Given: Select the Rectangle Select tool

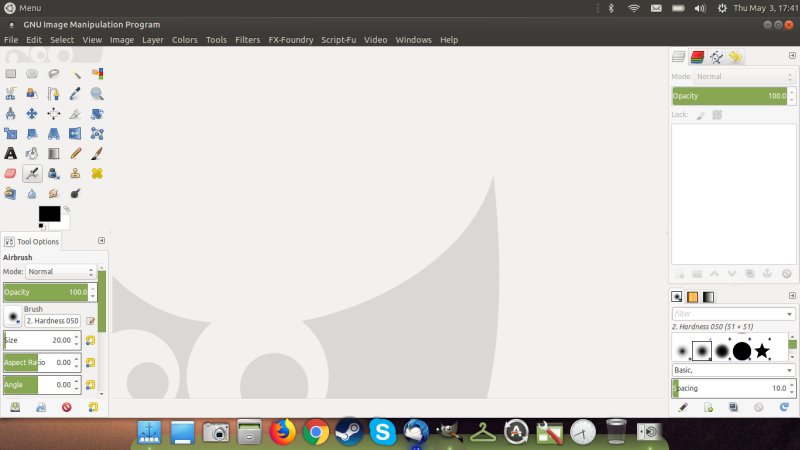Looking at the screenshot, I should point(10,74).
